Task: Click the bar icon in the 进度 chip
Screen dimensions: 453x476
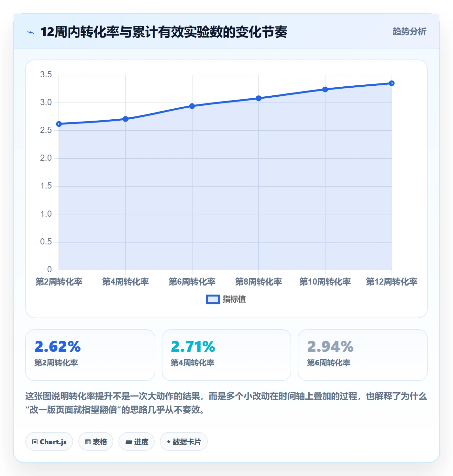Action: tap(129, 442)
